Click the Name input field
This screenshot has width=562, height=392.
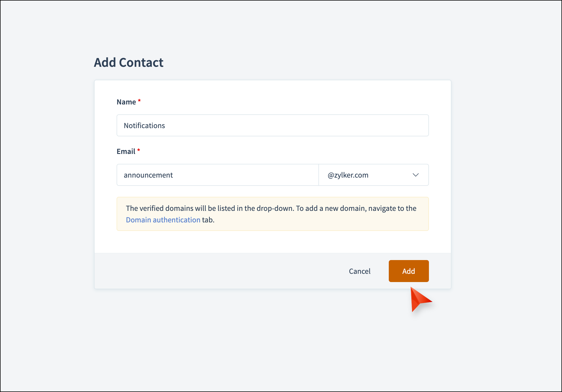[x=272, y=125]
